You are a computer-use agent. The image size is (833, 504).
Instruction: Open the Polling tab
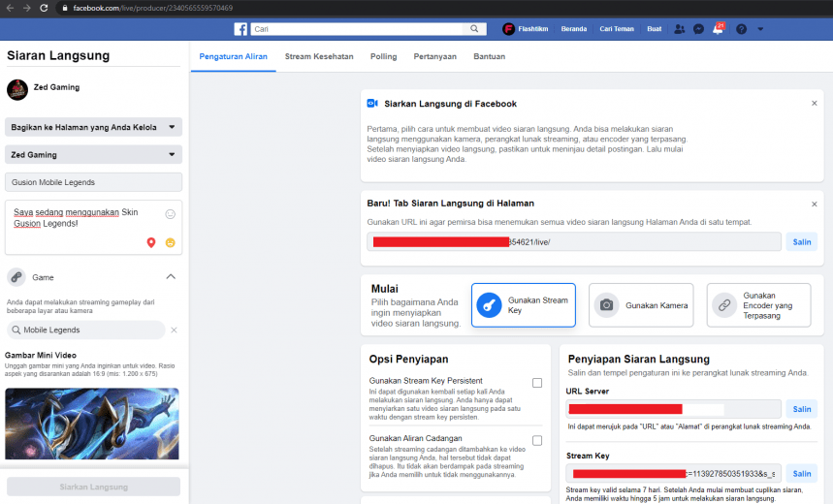tap(384, 56)
